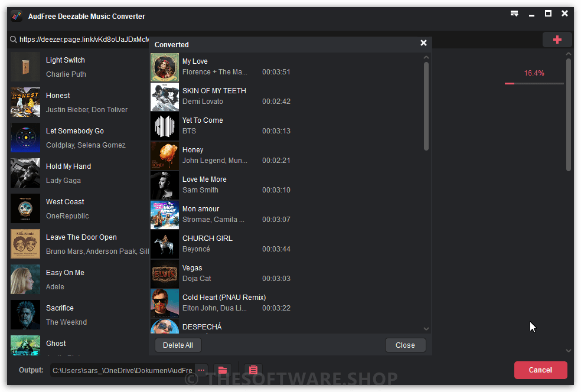Viewport: 581px width, 392px height.
Task: Select the Sacrifice album cover
Action: [x=25, y=315]
